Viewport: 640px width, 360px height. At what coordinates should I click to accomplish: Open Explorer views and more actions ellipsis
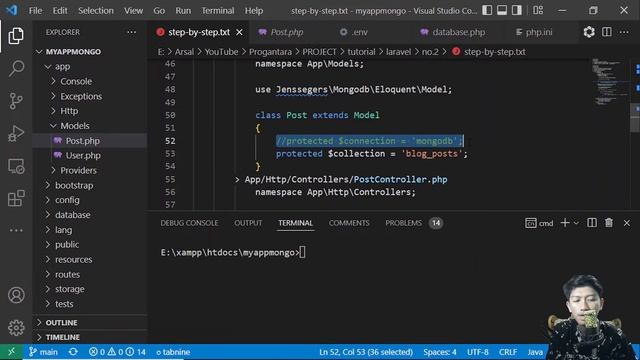click(131, 32)
